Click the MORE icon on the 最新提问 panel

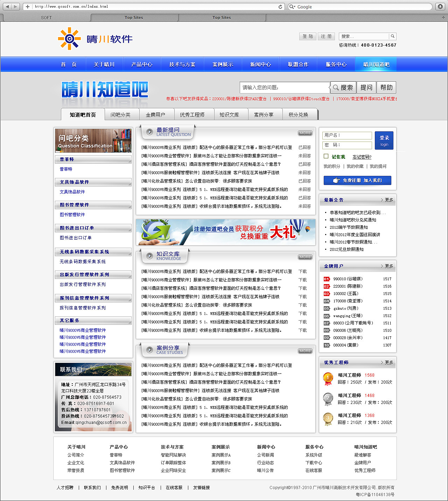click(x=305, y=133)
